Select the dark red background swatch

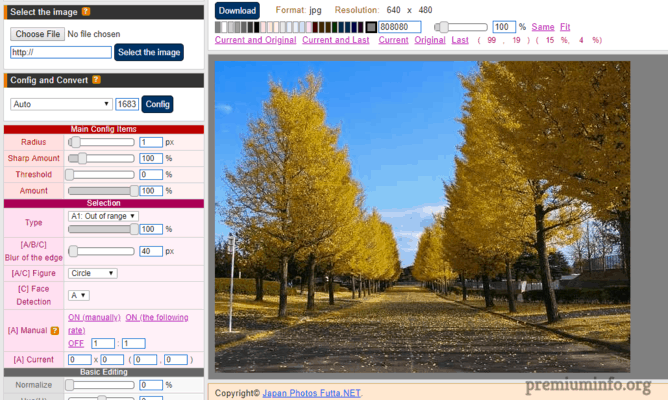point(315,27)
